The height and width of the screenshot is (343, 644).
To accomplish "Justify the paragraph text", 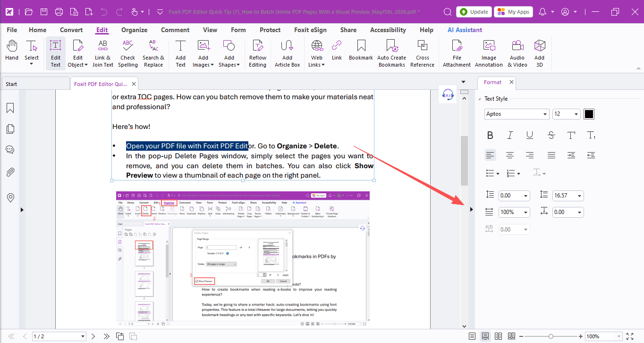I will [551, 155].
